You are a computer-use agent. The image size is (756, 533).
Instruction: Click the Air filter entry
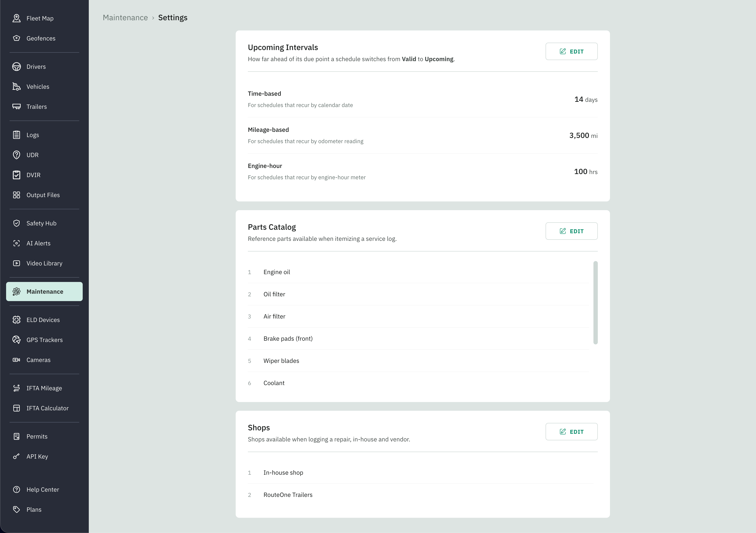418,316
